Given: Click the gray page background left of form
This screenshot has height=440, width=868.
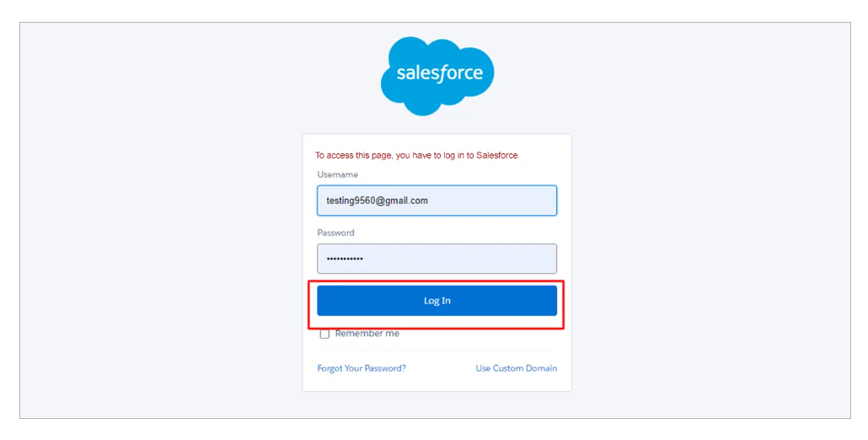Looking at the screenshot, I should (x=160, y=253).
